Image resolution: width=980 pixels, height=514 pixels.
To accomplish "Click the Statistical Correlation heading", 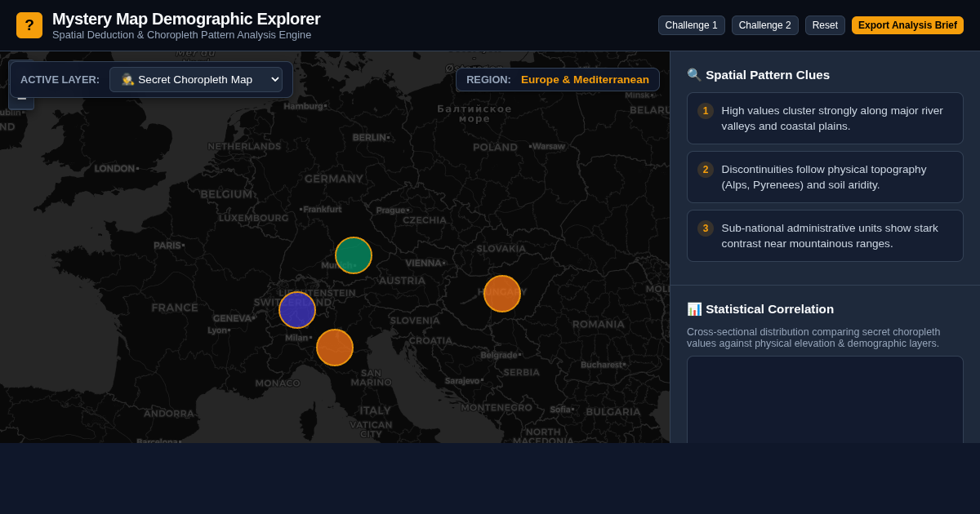I will [x=760, y=309].
